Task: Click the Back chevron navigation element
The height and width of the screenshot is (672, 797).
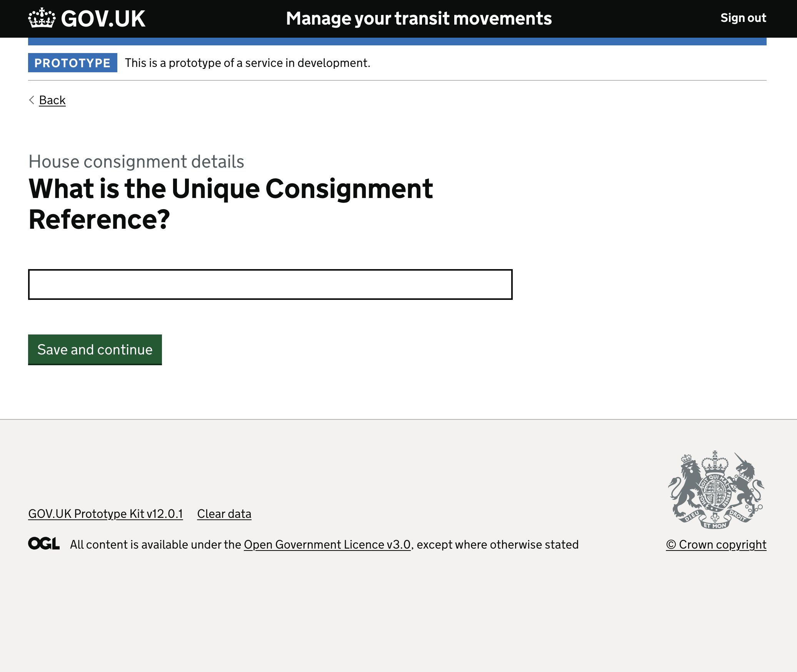Action: pos(31,100)
